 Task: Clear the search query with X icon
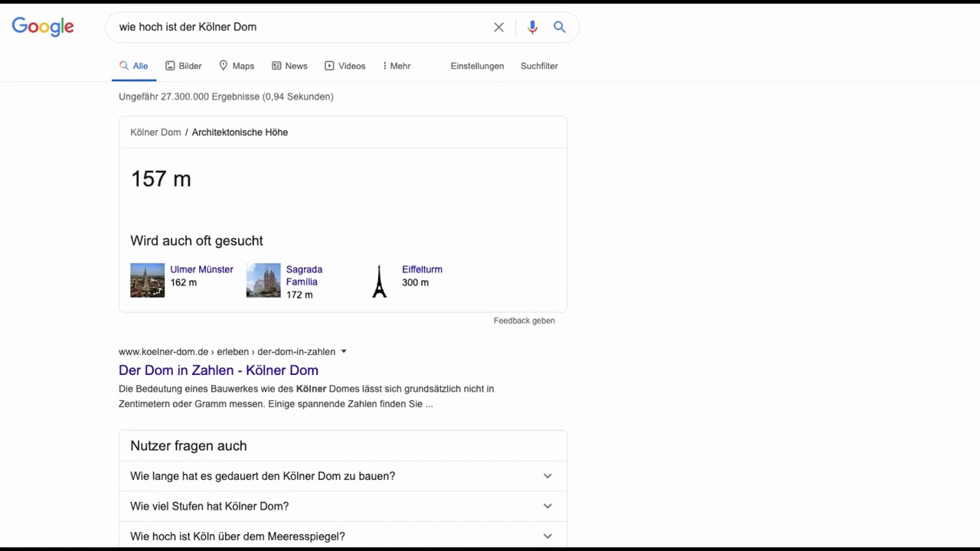(x=498, y=27)
